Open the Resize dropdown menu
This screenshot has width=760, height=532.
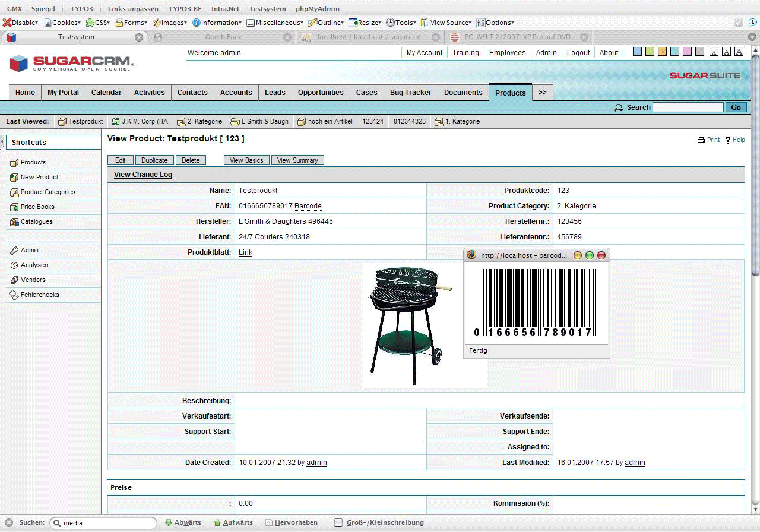365,23
